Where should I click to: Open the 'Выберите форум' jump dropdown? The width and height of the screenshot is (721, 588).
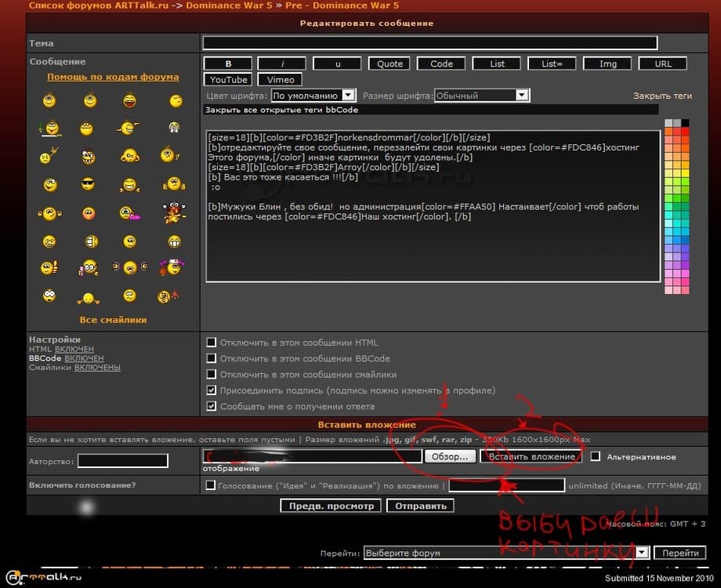507,553
